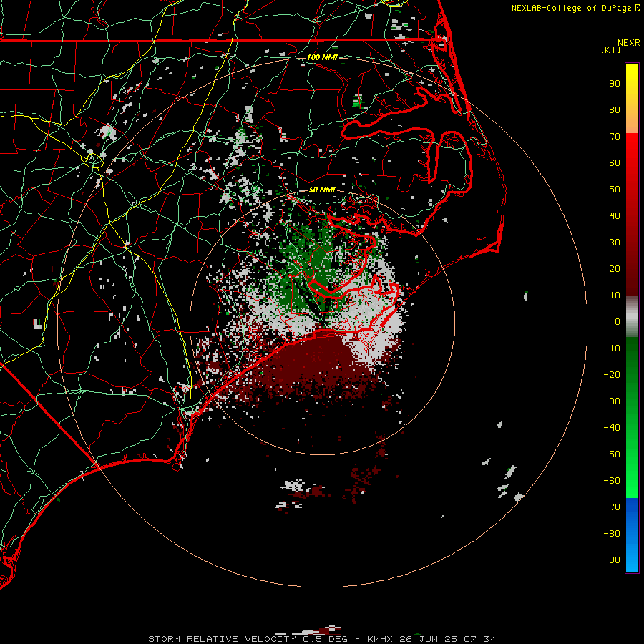The width and height of the screenshot is (644, 644).
Task: Click the 0.5 DEG elevation text
Action: (325, 639)
